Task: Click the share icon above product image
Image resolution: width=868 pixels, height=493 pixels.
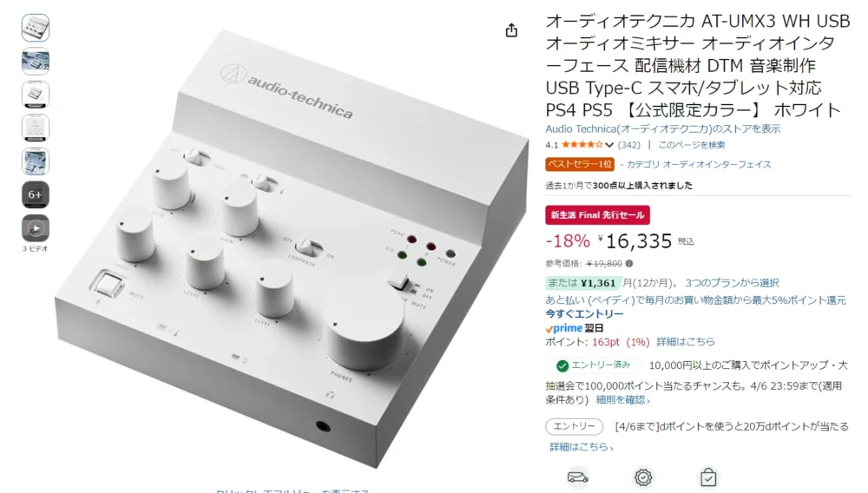Action: [511, 30]
